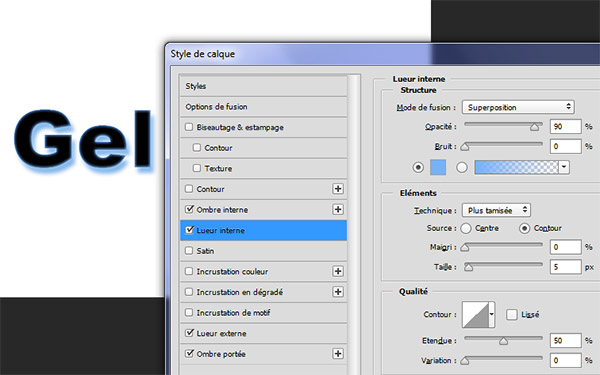Add another Contour effect with plus icon
The image size is (600, 375).
(x=338, y=189)
